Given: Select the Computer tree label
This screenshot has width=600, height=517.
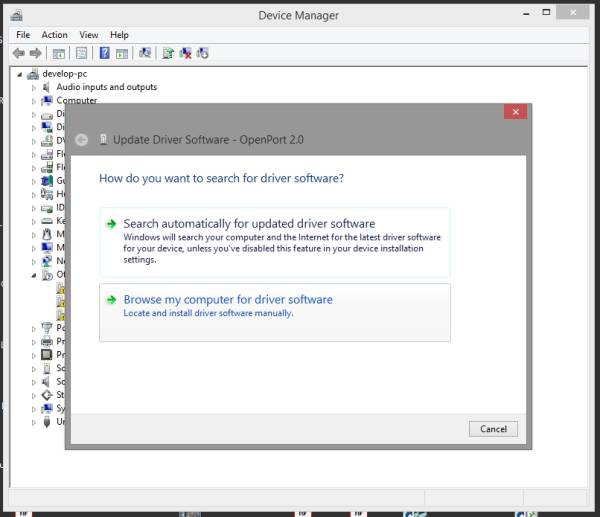Looking at the screenshot, I should coord(77,100).
